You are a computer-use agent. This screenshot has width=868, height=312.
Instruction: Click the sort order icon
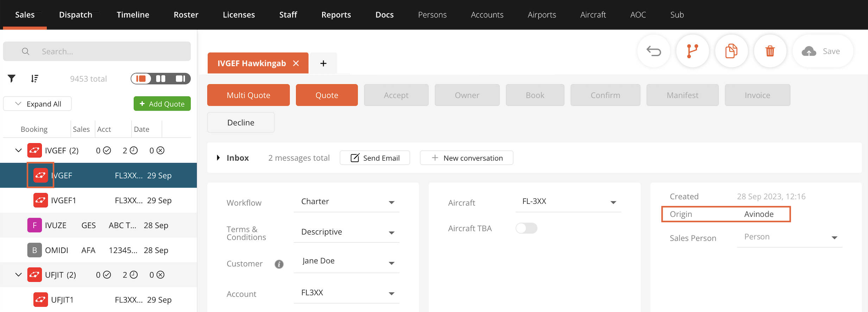coord(34,79)
